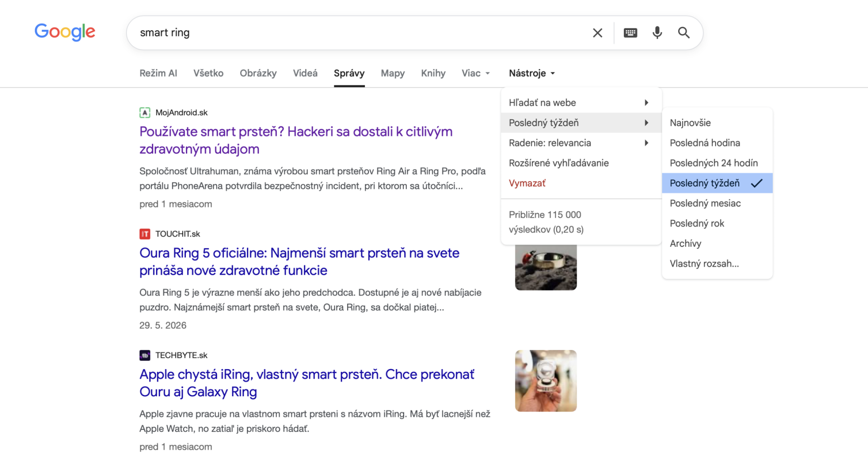Select Posledných 24 hodín option
The image size is (868, 460).
tap(717, 163)
